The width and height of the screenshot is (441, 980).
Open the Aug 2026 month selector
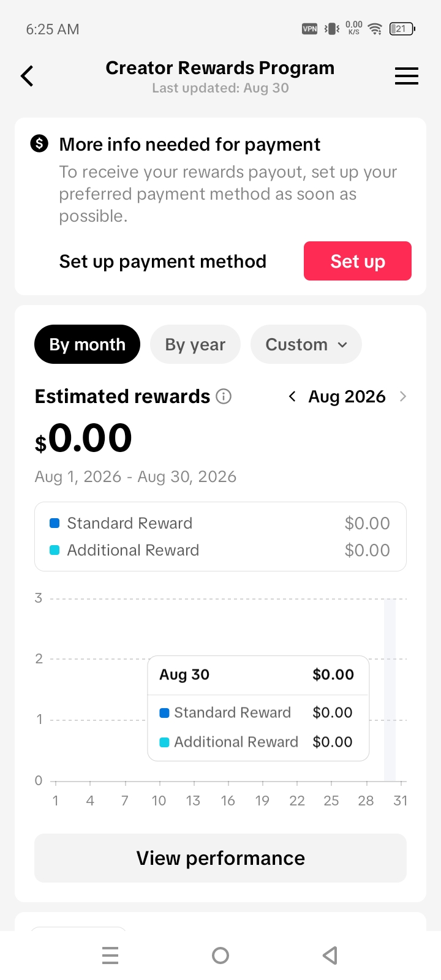click(347, 396)
